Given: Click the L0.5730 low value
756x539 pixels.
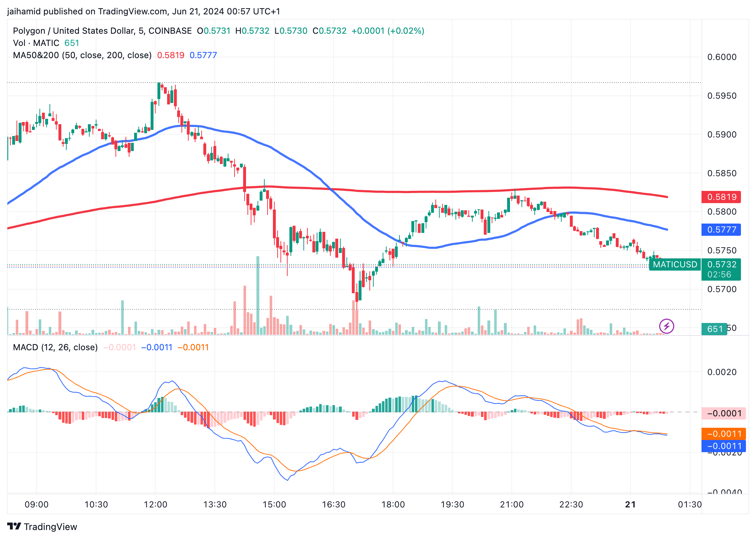Looking at the screenshot, I should (291, 31).
